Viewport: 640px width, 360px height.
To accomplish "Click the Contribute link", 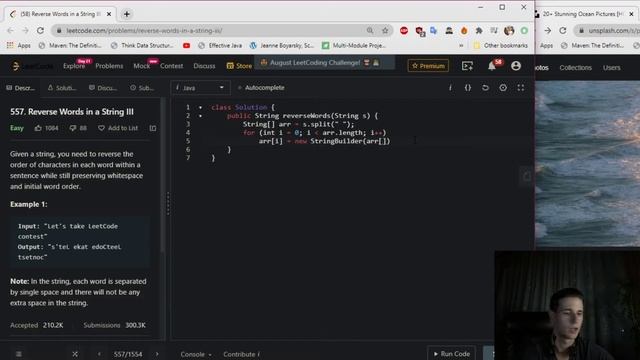I will [x=241, y=354].
